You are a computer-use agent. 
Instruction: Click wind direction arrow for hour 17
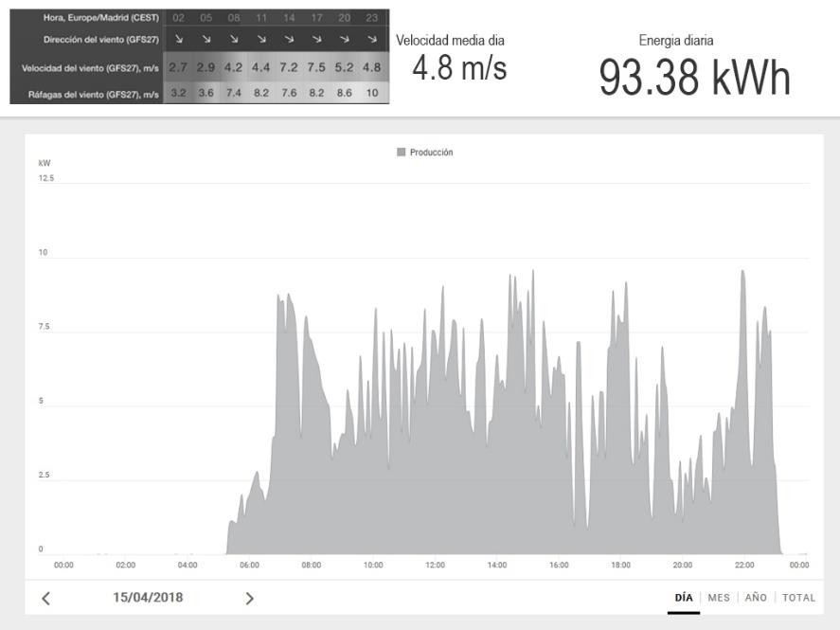click(x=316, y=40)
